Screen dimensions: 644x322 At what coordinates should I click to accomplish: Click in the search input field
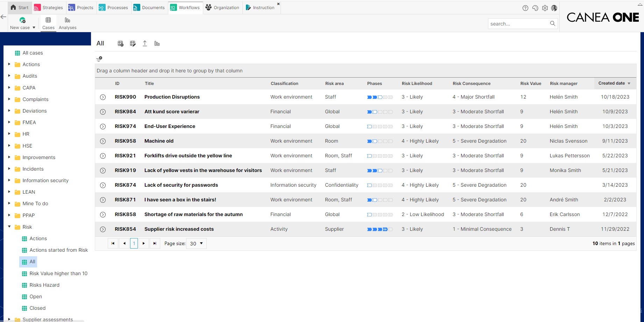point(517,24)
